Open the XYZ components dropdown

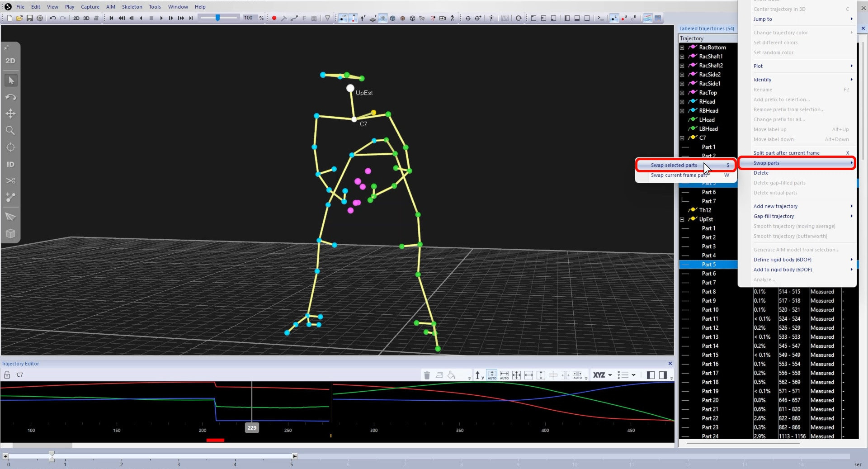pyautogui.click(x=603, y=375)
